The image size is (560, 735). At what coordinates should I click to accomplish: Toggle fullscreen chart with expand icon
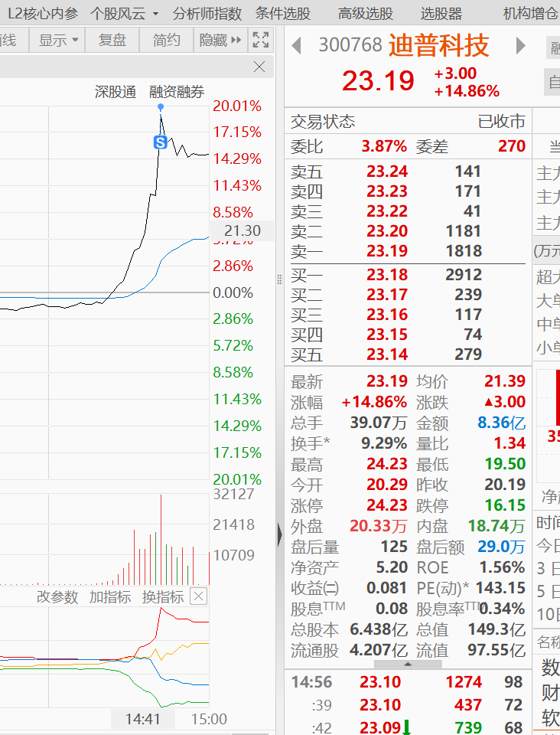(x=261, y=40)
